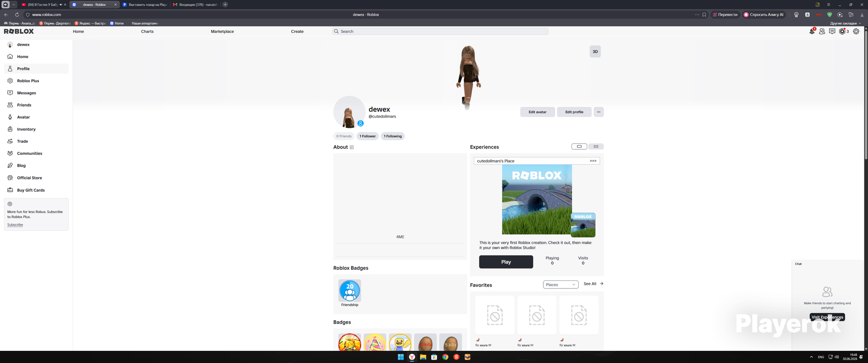Click the Subscribe link for Roblox Plus
868x363 pixels.
(15, 225)
